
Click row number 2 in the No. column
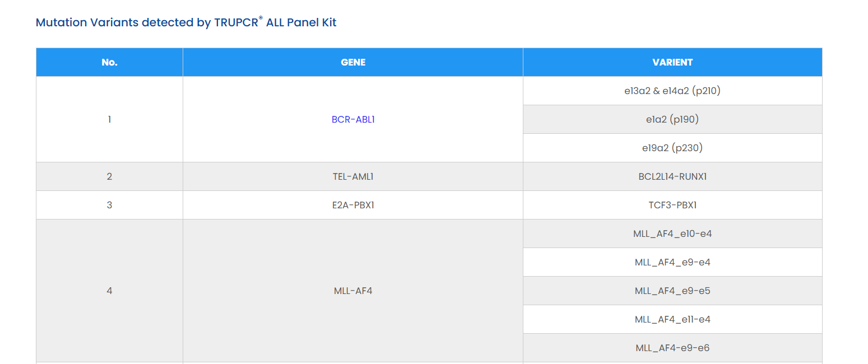click(x=109, y=176)
